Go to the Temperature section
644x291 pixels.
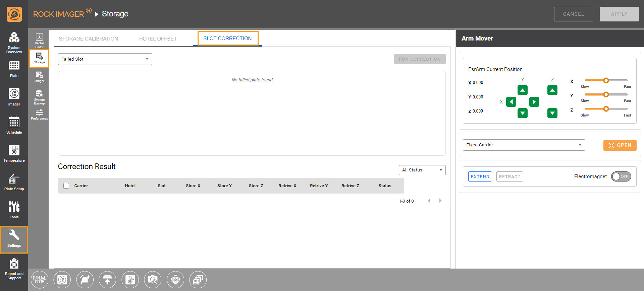[x=14, y=153]
